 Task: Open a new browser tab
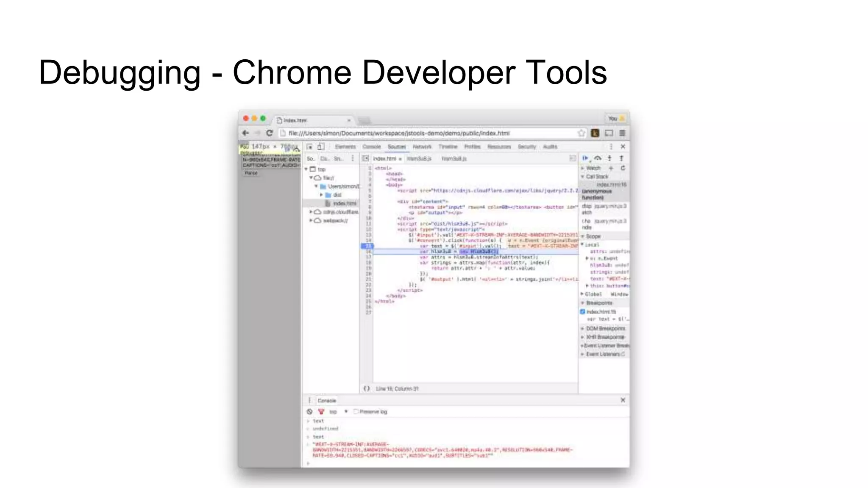364,121
